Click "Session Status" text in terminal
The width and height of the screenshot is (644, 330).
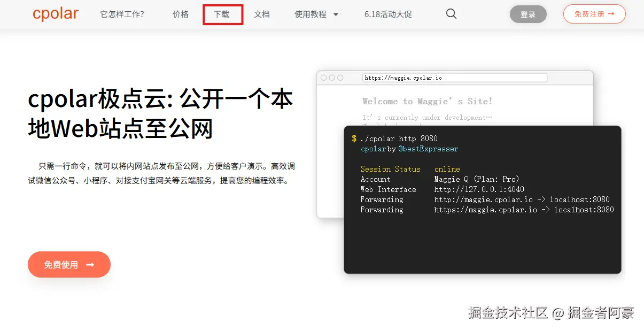click(391, 169)
